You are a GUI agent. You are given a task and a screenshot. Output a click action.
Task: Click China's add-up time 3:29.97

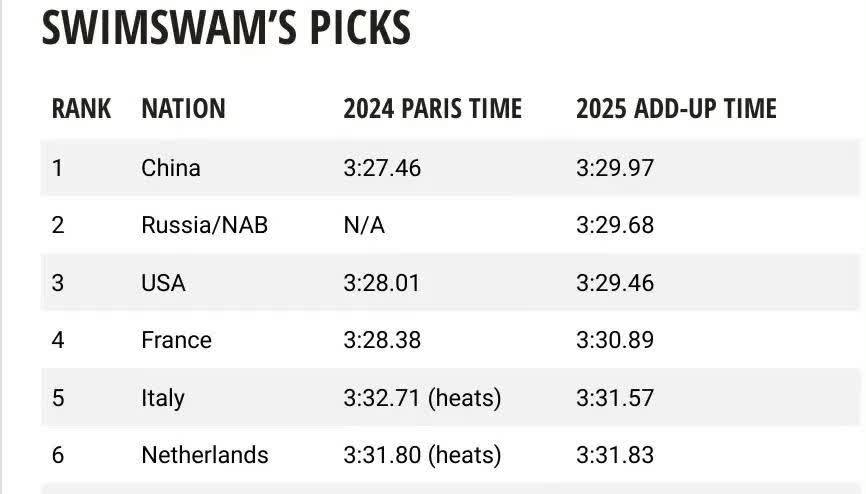click(x=614, y=167)
